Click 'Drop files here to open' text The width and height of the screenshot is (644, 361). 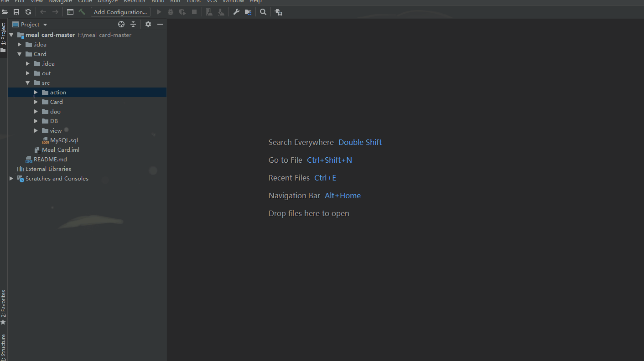(309, 213)
